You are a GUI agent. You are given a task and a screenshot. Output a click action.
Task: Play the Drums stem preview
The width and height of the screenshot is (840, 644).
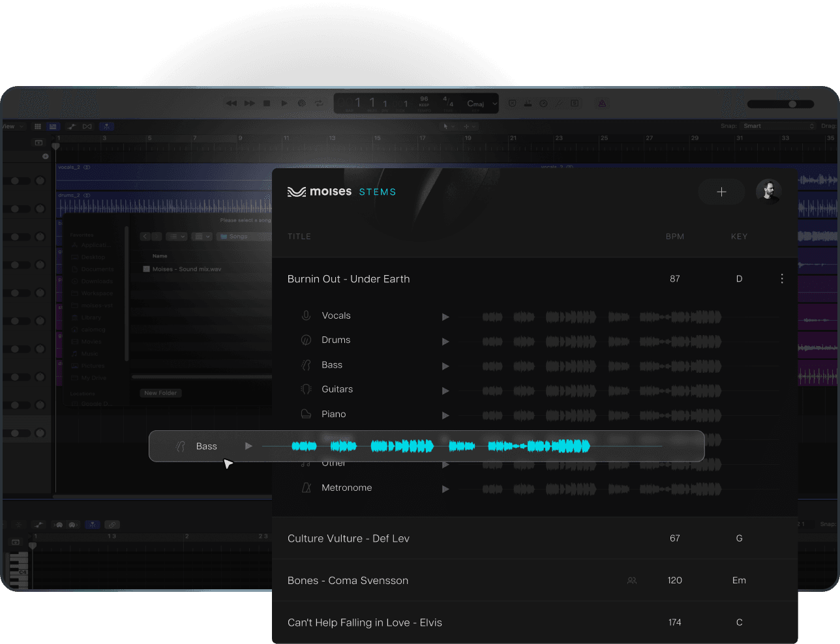[445, 342]
